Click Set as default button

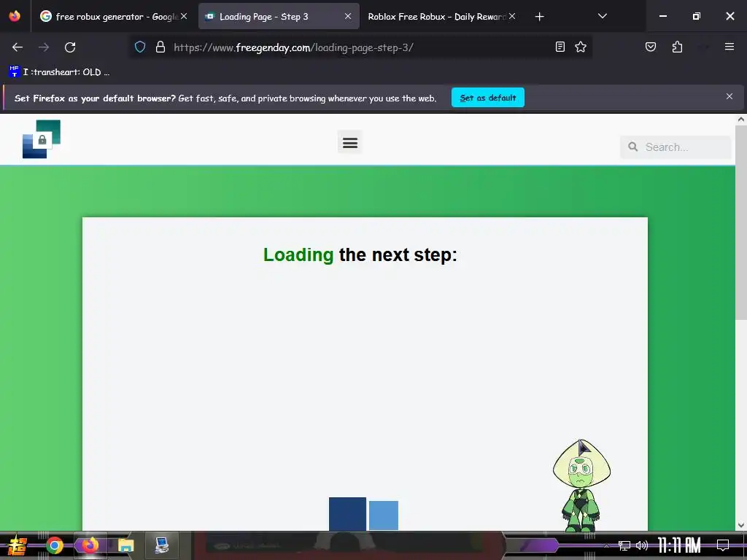click(488, 98)
